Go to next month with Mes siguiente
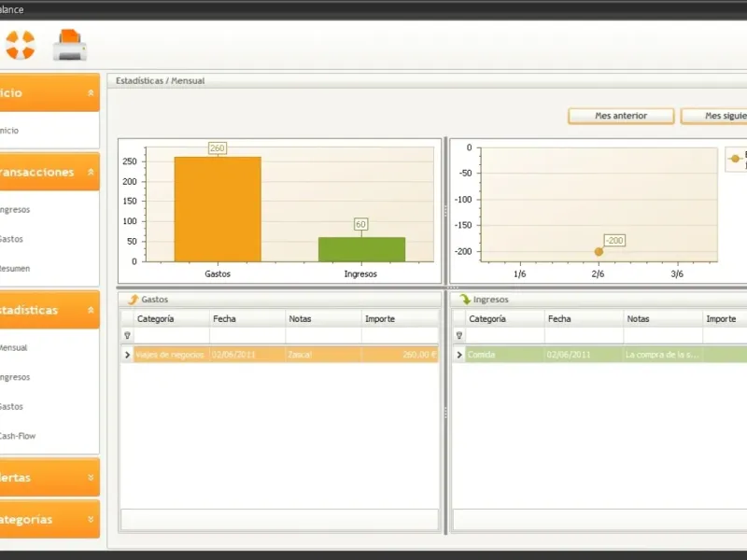The height and width of the screenshot is (560, 747). 714,116
